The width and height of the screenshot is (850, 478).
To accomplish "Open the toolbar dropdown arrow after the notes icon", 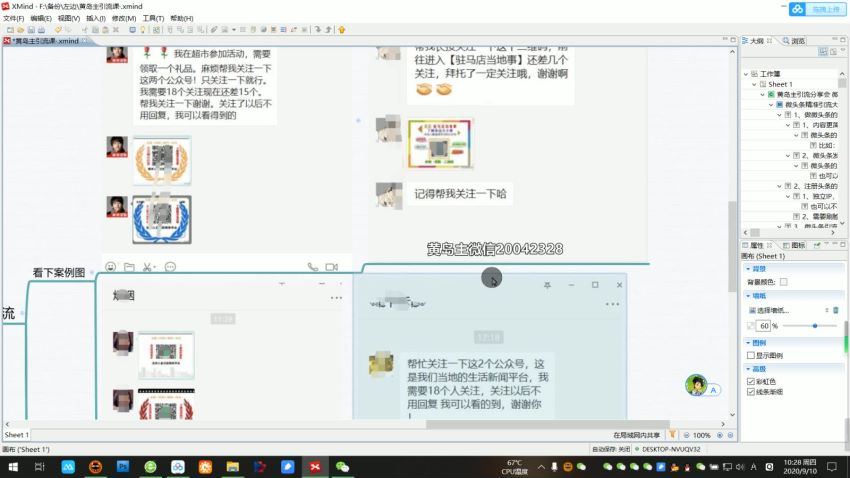I will 234,30.
